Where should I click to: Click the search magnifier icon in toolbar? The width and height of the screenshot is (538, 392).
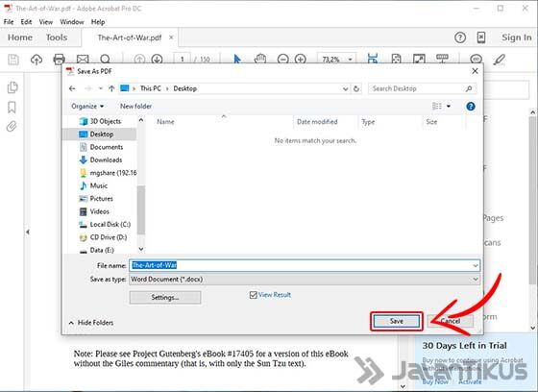(x=106, y=60)
